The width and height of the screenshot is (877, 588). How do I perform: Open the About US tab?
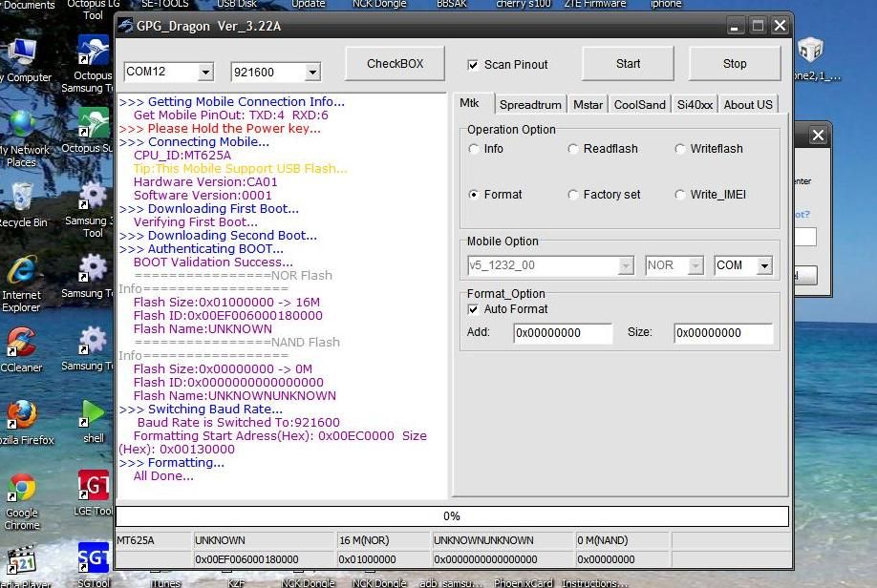[x=748, y=104]
